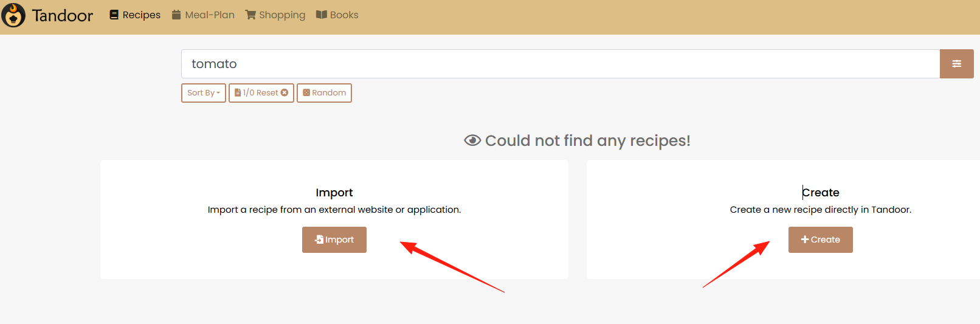Open the Recipes menu item
The height and width of the screenshot is (324, 980).
(x=135, y=15)
